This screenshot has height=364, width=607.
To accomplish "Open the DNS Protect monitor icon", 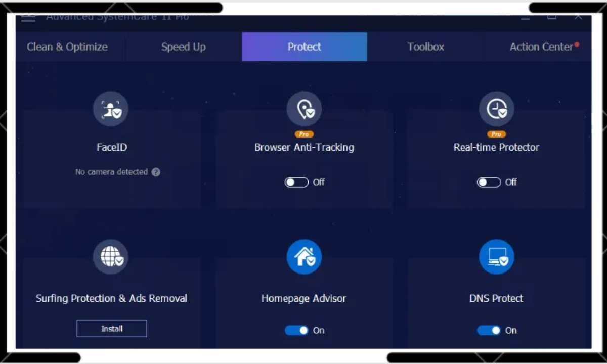I will point(496,256).
